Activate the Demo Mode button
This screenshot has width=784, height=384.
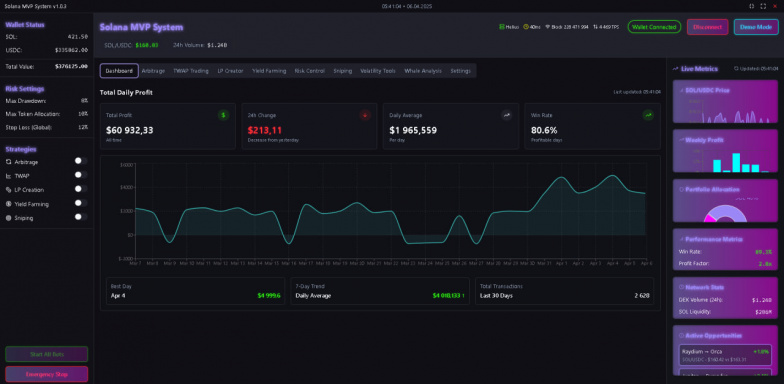coord(756,27)
